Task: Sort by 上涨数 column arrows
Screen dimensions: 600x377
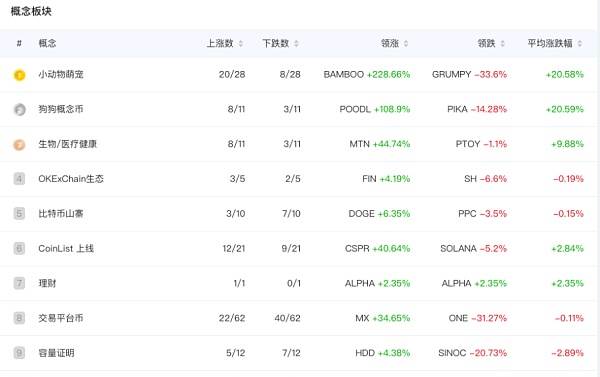Action: click(x=241, y=44)
